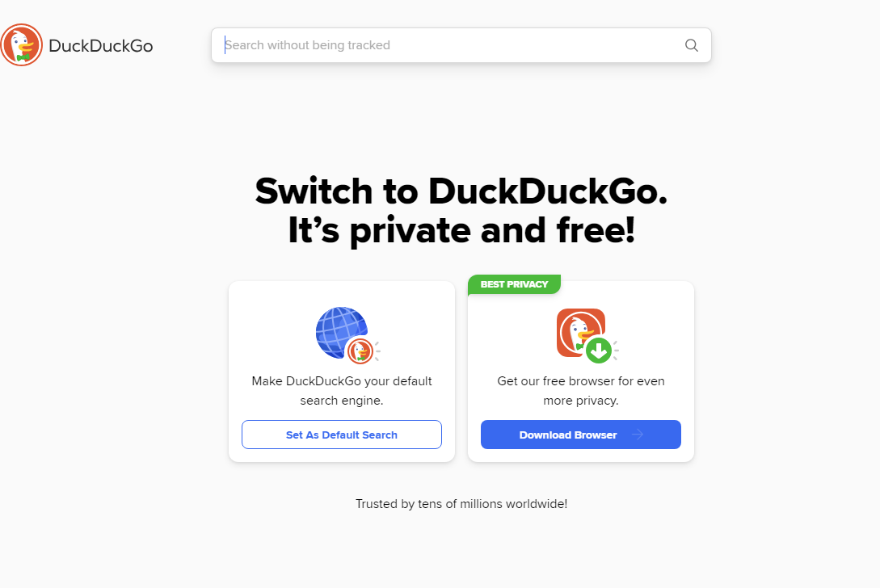Click the Download Browser button label
The image size is (880, 588).
coord(568,435)
